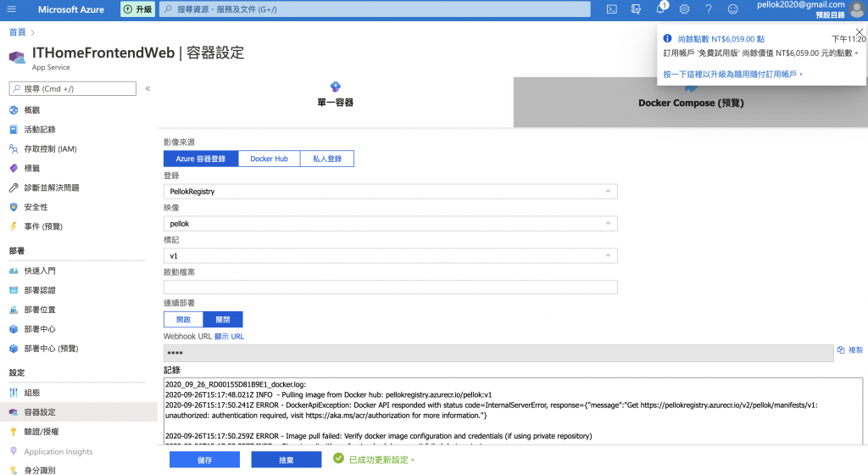Turn continuous deployment 關閉

pos(223,320)
